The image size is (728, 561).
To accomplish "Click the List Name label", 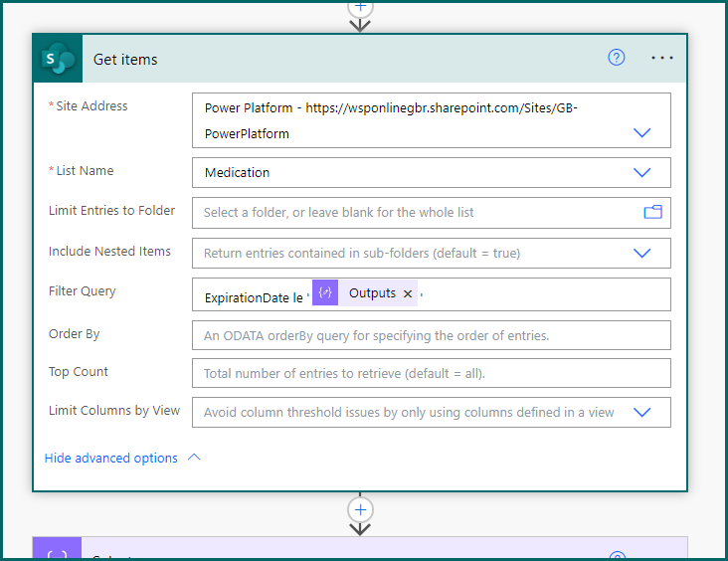I will coord(85,170).
